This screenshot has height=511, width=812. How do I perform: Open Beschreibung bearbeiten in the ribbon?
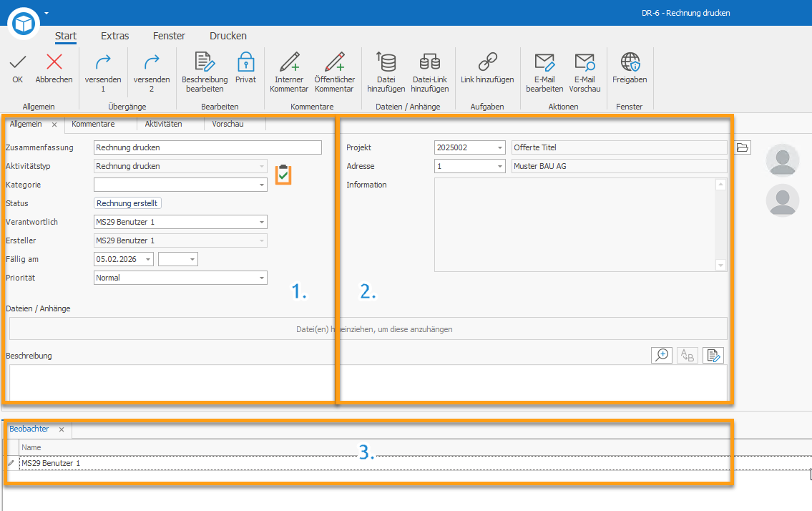(x=205, y=72)
